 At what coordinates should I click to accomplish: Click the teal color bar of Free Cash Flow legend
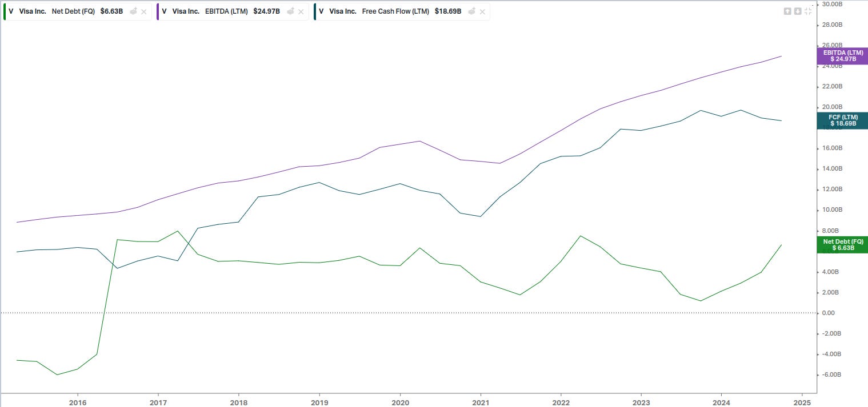[x=314, y=11]
